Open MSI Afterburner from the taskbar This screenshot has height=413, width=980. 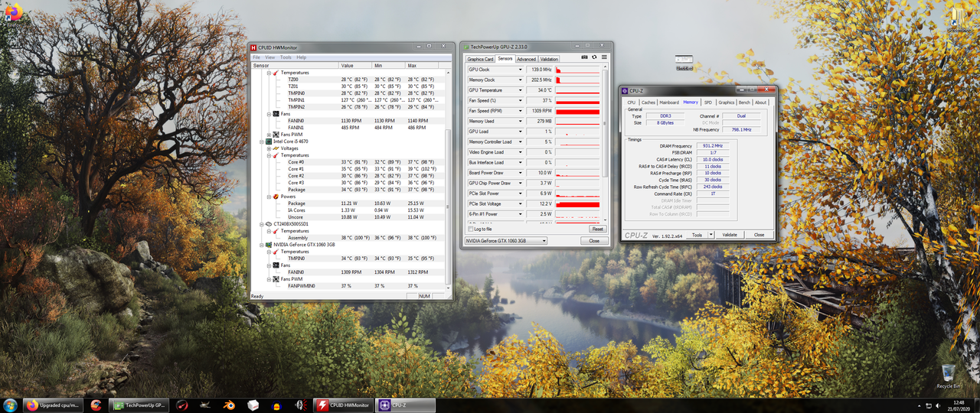183,405
